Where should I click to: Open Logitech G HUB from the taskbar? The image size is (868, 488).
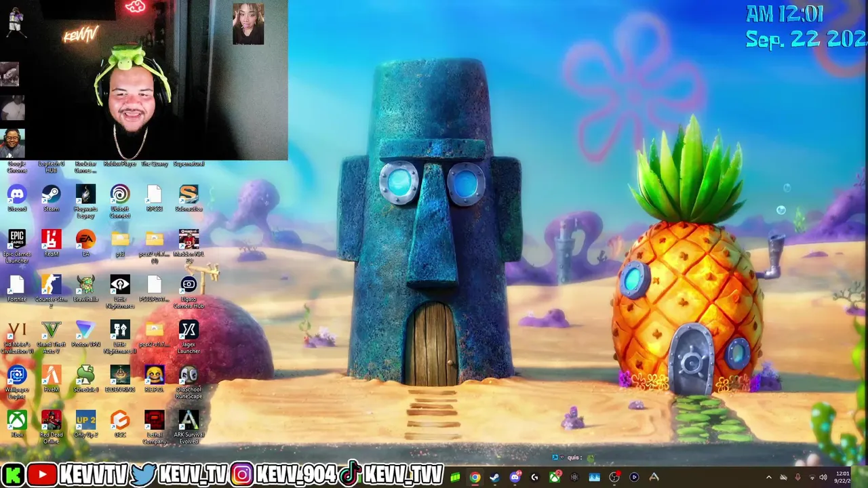click(x=534, y=477)
